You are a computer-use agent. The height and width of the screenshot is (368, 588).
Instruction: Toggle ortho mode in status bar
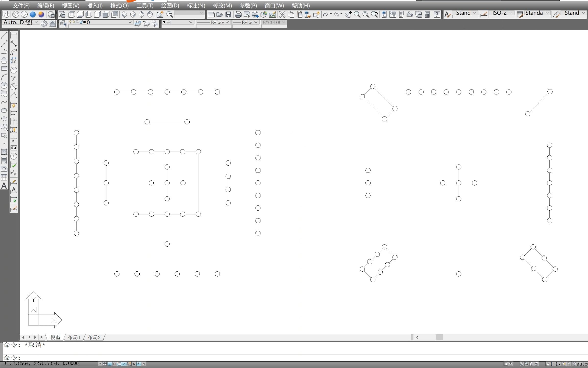(x=110, y=364)
